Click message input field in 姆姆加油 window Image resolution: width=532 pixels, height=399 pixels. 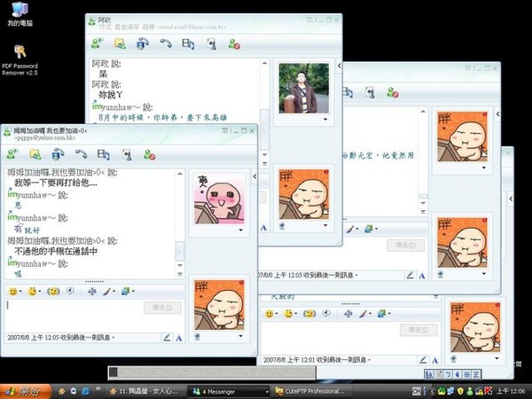tap(74, 316)
